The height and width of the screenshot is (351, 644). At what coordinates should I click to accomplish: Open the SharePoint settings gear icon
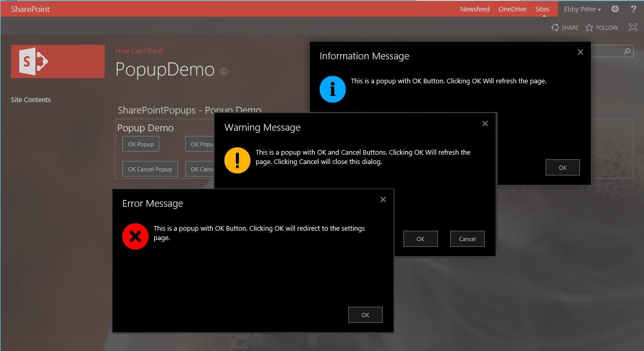coord(615,9)
